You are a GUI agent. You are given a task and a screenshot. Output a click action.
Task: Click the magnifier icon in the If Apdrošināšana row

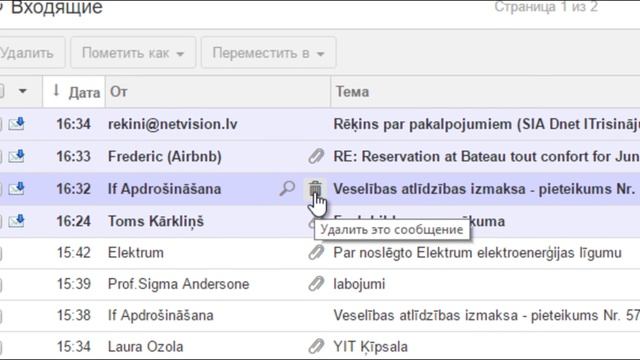pyautogui.click(x=287, y=189)
